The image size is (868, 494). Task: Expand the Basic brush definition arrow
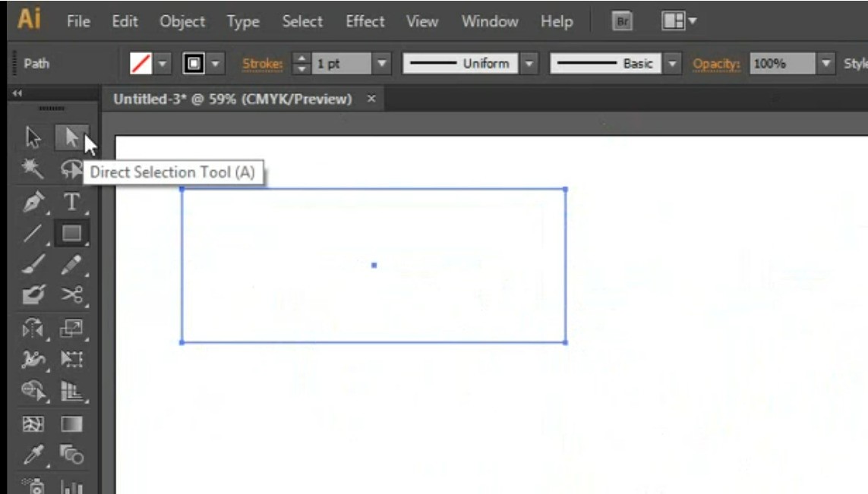coord(672,63)
